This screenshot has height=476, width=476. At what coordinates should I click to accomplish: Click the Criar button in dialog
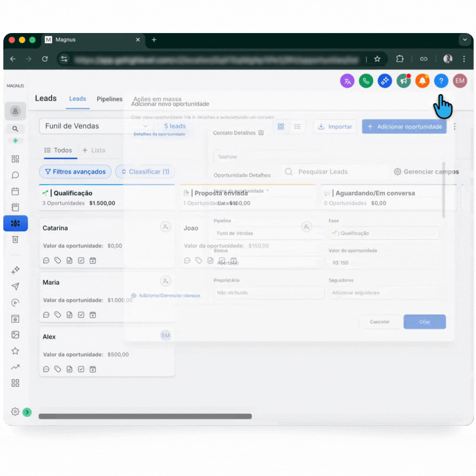425,322
